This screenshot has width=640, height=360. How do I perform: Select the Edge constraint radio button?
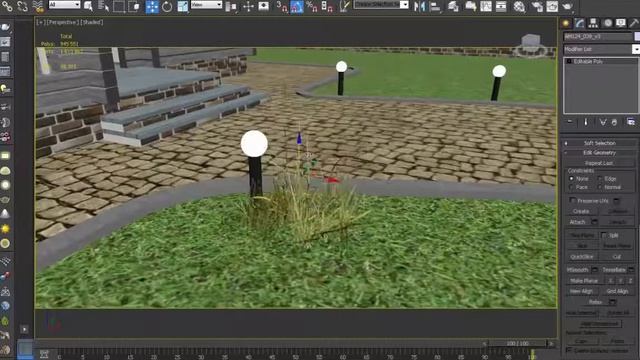pyautogui.click(x=600, y=179)
